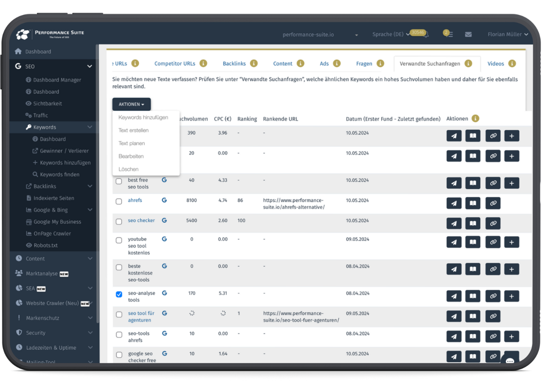
Task: Open seo tool für agenturen keyword link
Action: pos(141,317)
